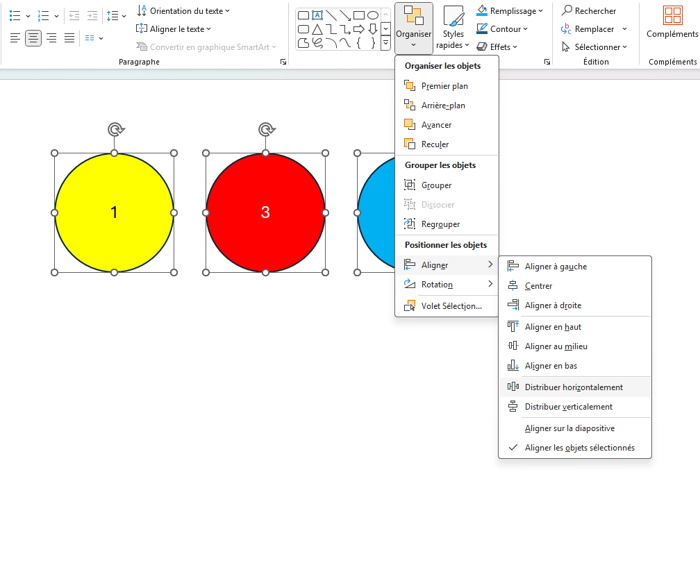The image size is (700, 588).
Task: Open Volet Sélection pane
Action: click(447, 306)
